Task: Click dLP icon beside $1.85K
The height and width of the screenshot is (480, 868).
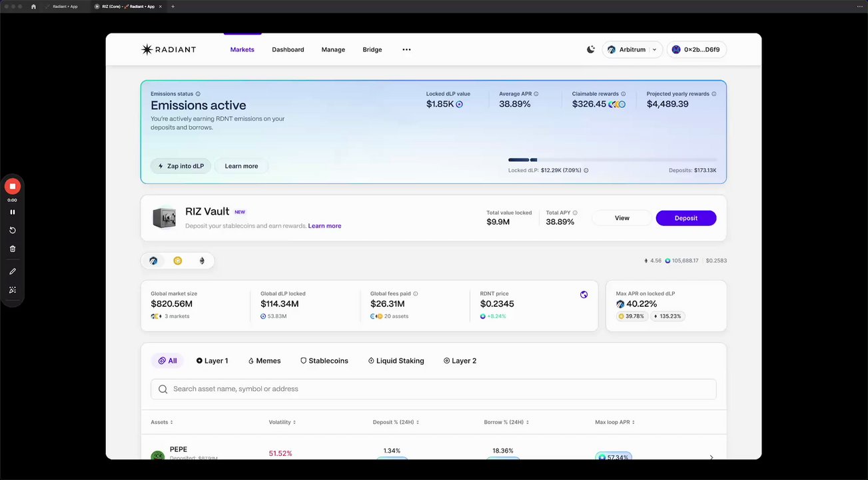Action: pos(459,104)
